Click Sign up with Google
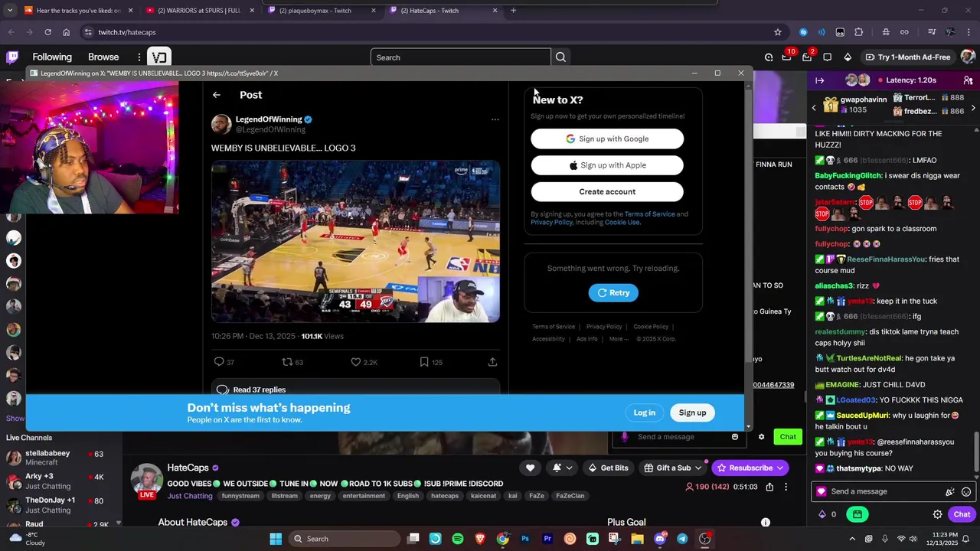The height and width of the screenshot is (551, 980). (607, 139)
